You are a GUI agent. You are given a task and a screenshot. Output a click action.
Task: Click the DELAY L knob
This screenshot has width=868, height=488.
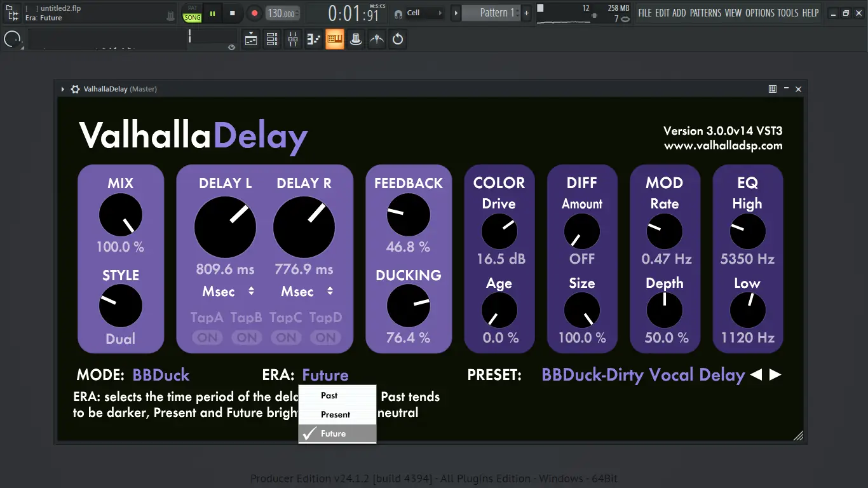click(225, 227)
